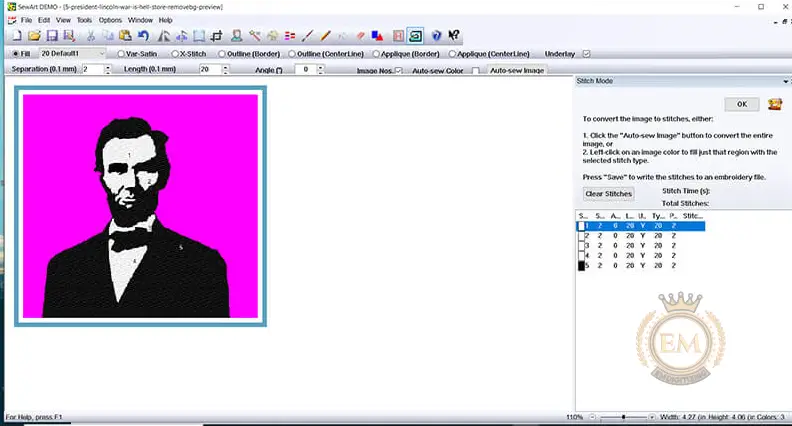Viewport: 792px width, 426px height.
Task: Click the zoom out minus button
Action: coord(592,417)
